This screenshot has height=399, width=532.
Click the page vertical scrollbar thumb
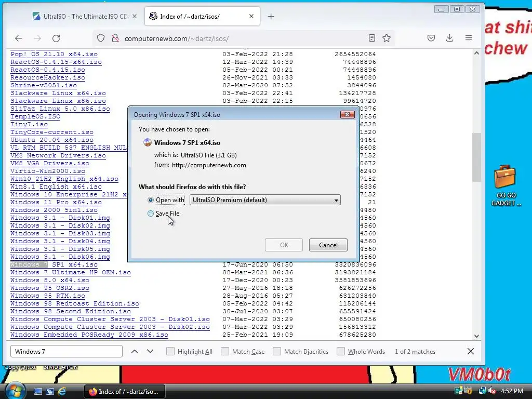click(x=476, y=157)
